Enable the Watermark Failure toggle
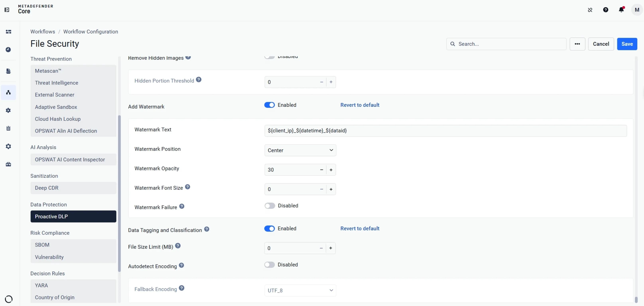Image resolution: width=644 pixels, height=306 pixels. click(x=270, y=206)
